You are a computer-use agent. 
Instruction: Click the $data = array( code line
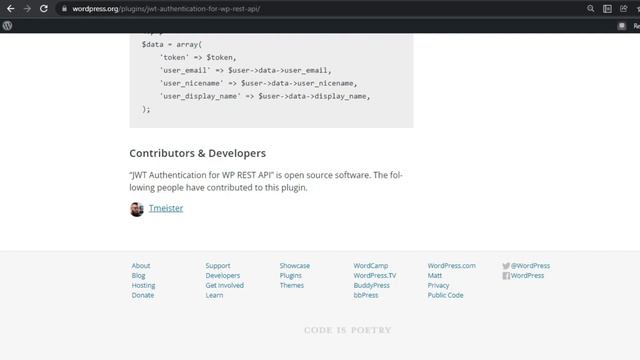[x=171, y=44]
